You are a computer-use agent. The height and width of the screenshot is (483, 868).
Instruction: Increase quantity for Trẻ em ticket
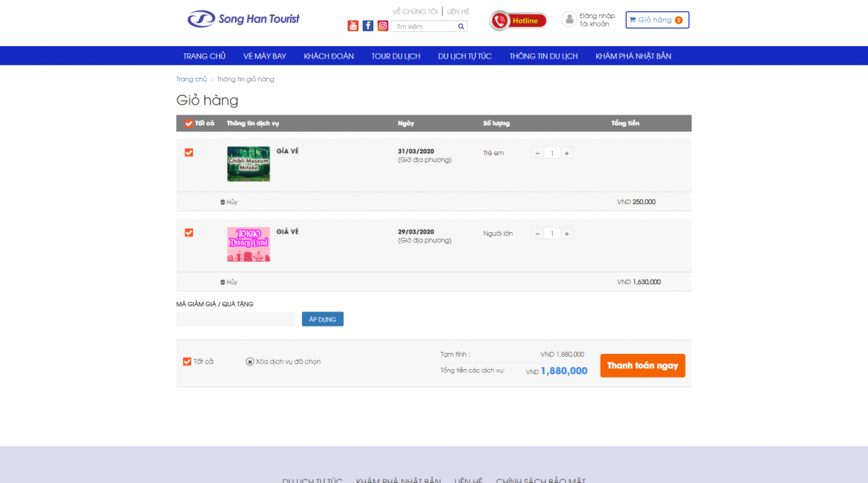click(567, 153)
